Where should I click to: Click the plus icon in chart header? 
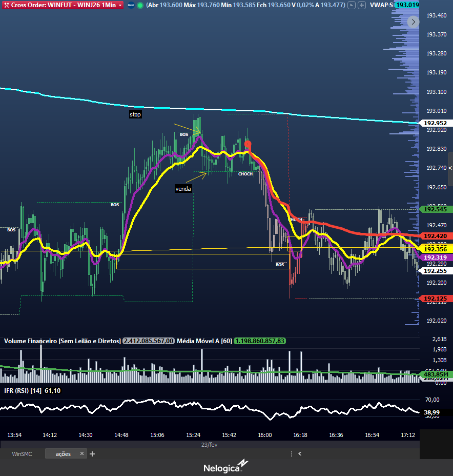click(x=362, y=5)
